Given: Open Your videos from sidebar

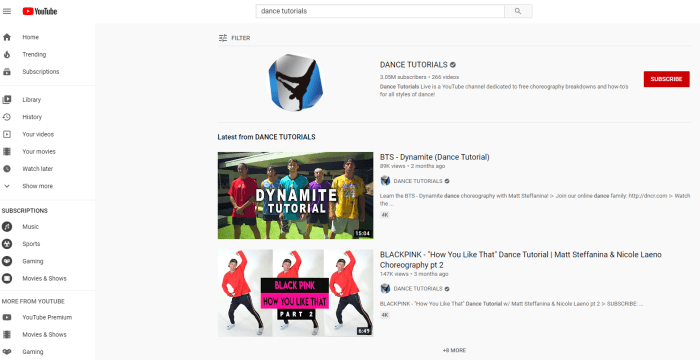Looking at the screenshot, I should click(x=38, y=134).
